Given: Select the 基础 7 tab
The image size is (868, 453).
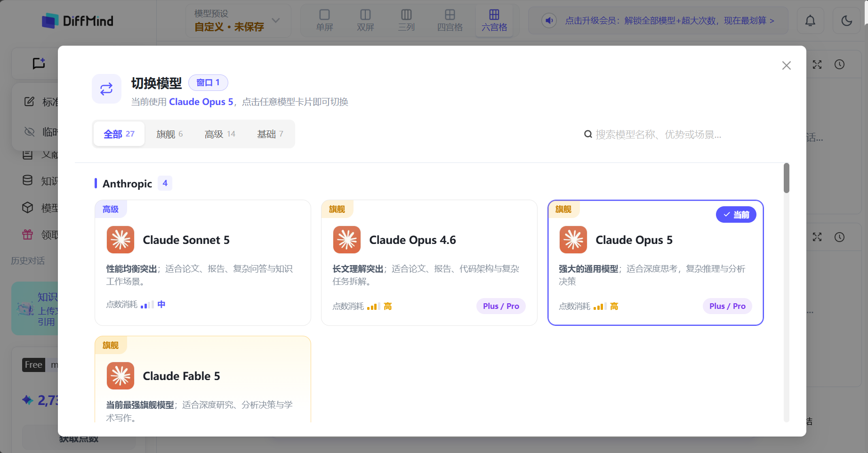Looking at the screenshot, I should click(x=270, y=134).
